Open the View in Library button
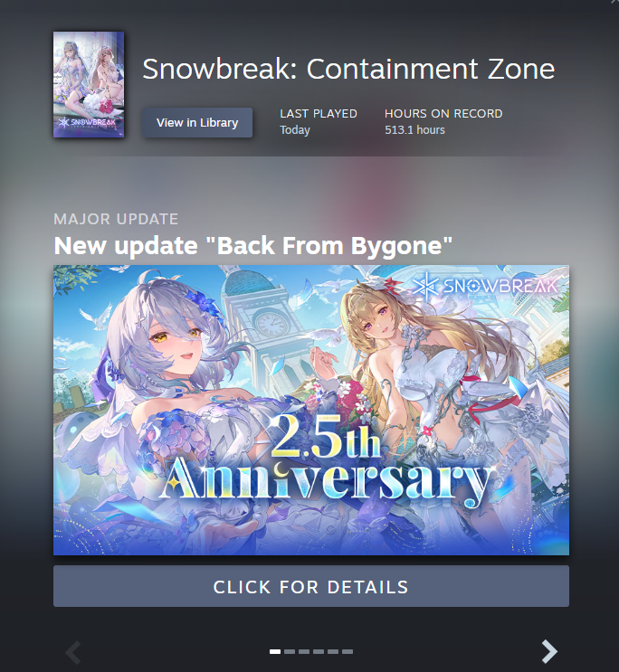 tap(197, 123)
